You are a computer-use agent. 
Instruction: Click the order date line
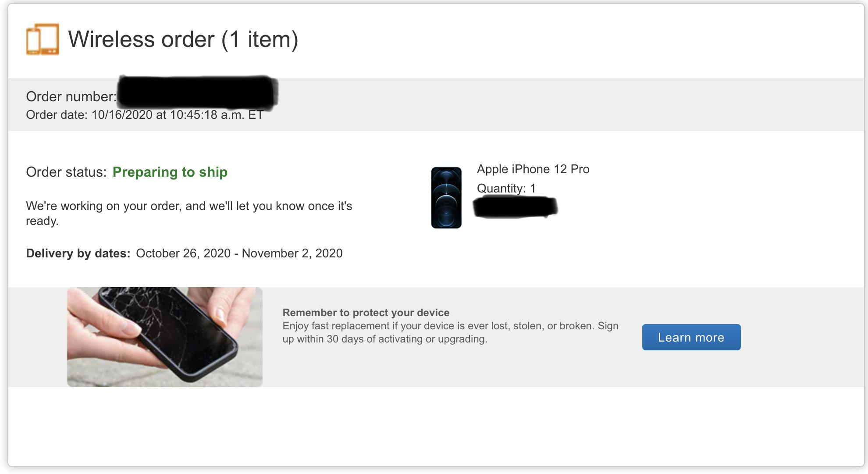pos(145,115)
